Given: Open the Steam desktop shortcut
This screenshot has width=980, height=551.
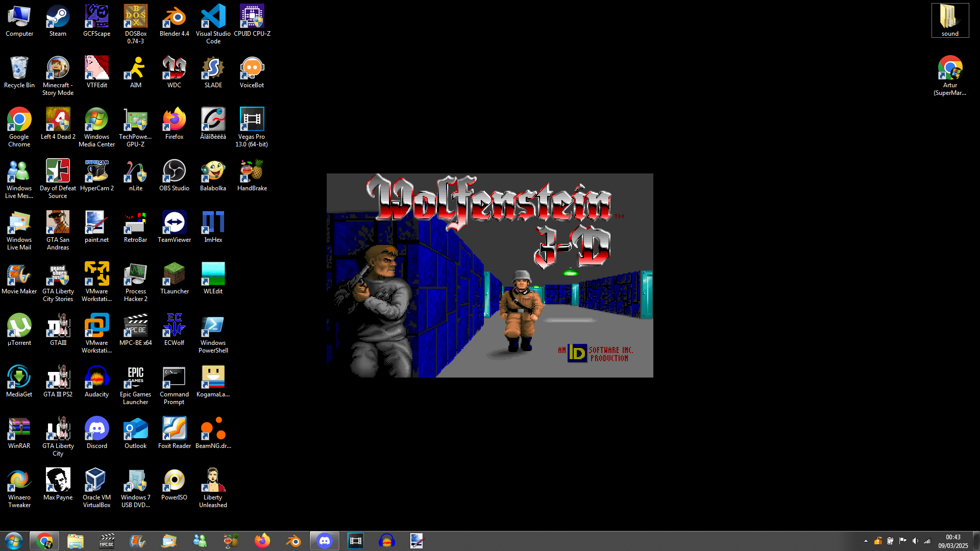Looking at the screenshot, I should coord(58,19).
